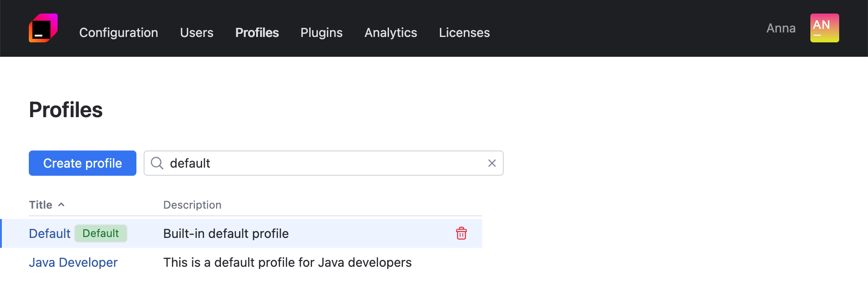Image resolution: width=868 pixels, height=292 pixels.
Task: Open the Plugins section
Action: pos(321,32)
